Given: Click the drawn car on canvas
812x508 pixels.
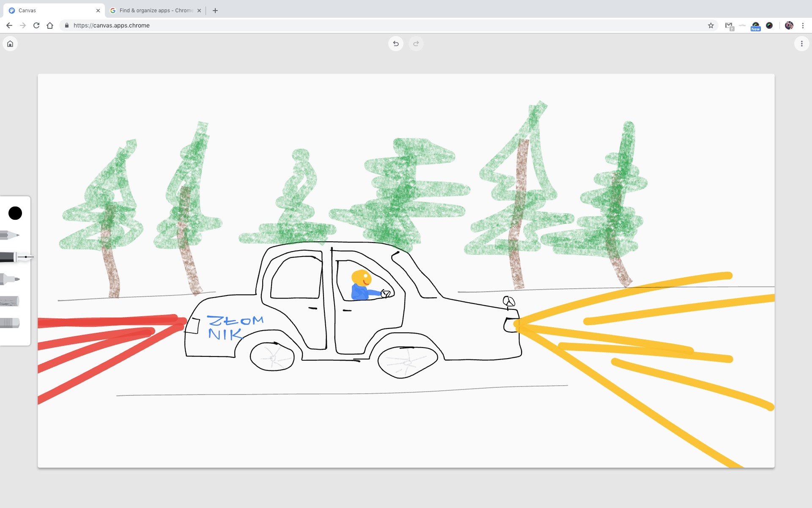Looking at the screenshot, I should (x=353, y=309).
